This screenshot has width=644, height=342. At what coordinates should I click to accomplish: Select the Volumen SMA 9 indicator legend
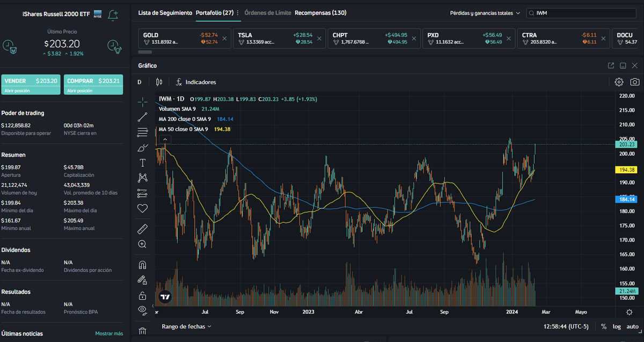[177, 109]
